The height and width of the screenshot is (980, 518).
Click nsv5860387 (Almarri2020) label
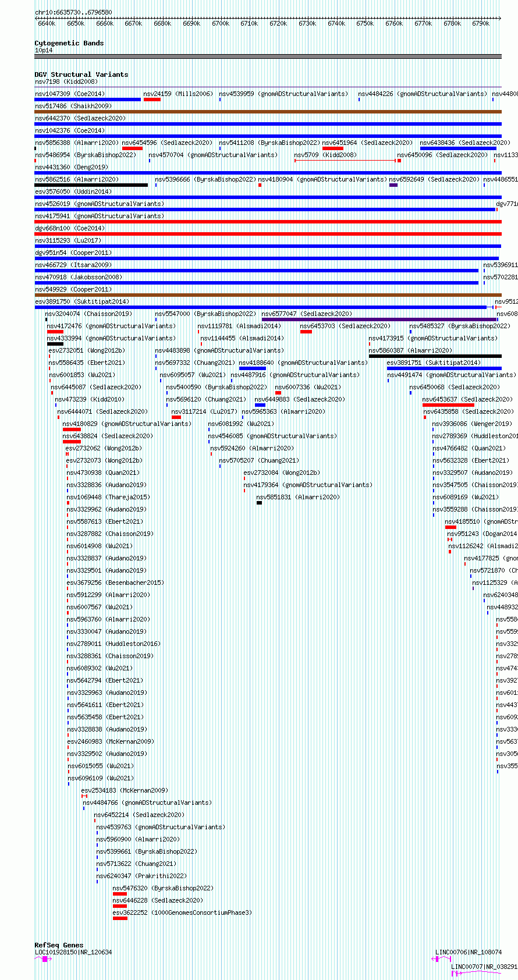(410, 350)
